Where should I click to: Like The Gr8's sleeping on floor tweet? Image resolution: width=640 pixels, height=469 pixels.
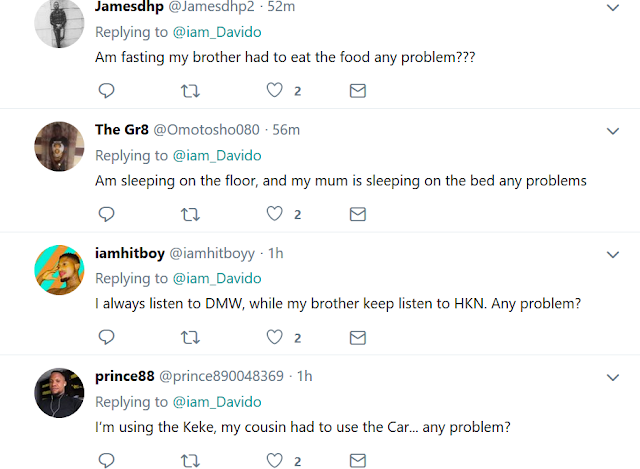[274, 214]
